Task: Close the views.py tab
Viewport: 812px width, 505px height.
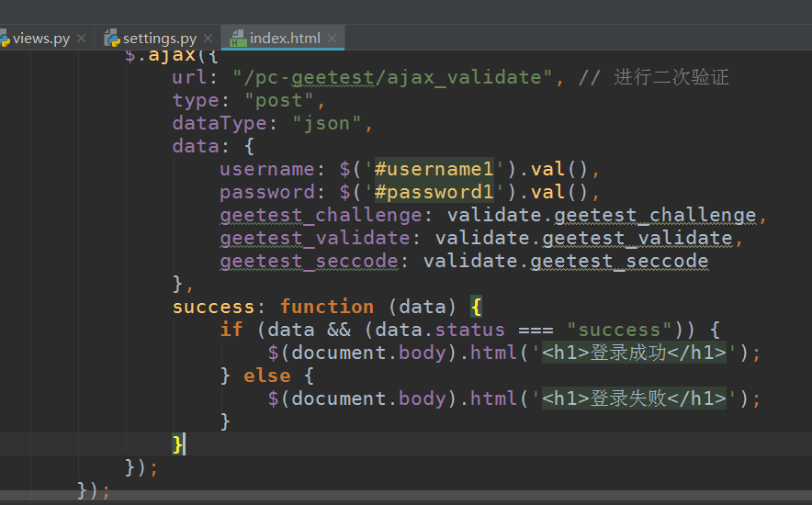Action: (82, 39)
